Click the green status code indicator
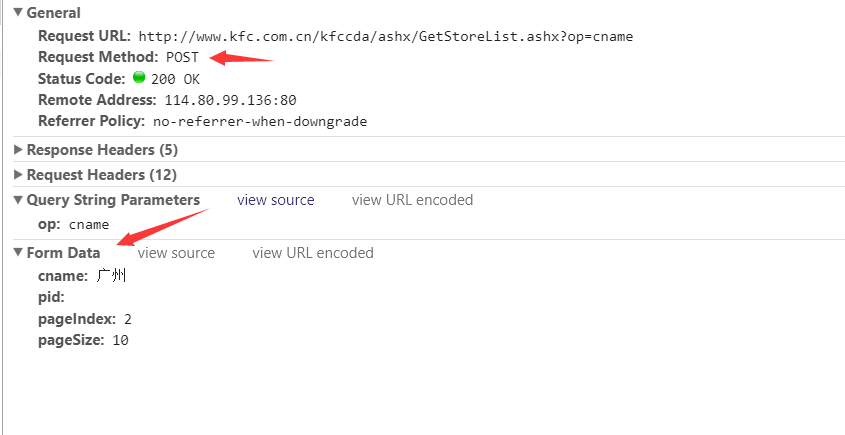This screenshot has height=435, width=845. (139, 78)
